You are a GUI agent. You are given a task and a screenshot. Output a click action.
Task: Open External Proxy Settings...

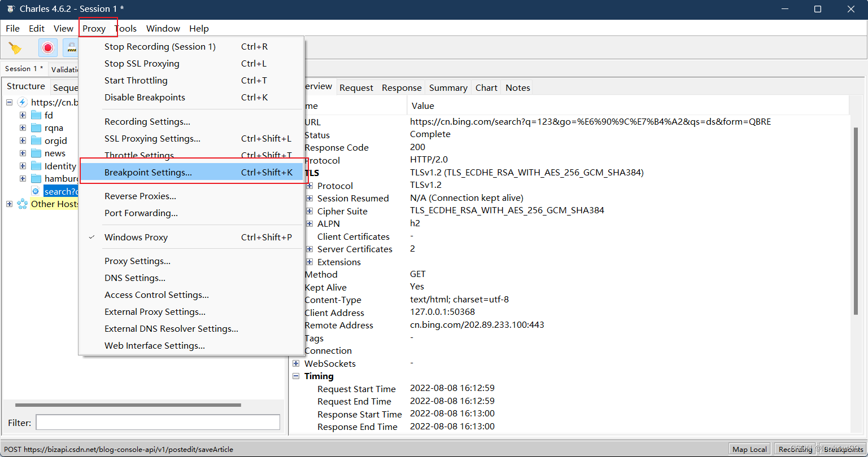pyautogui.click(x=191, y=312)
